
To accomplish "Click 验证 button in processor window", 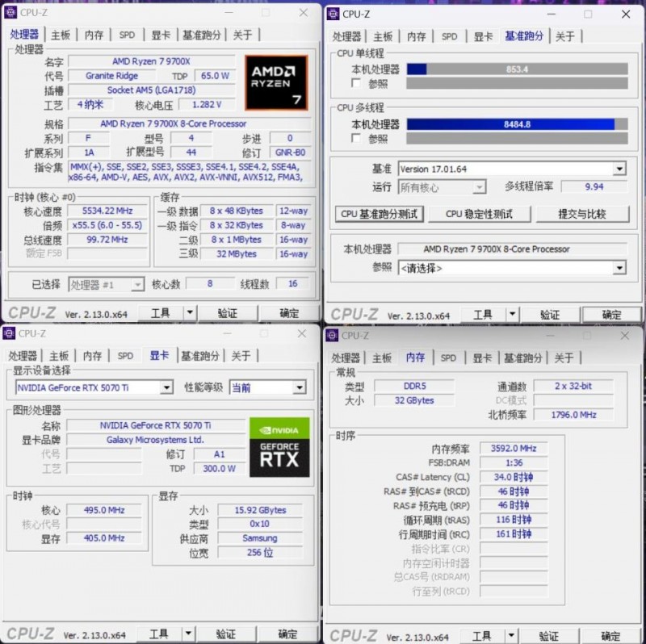I will 228,313.
